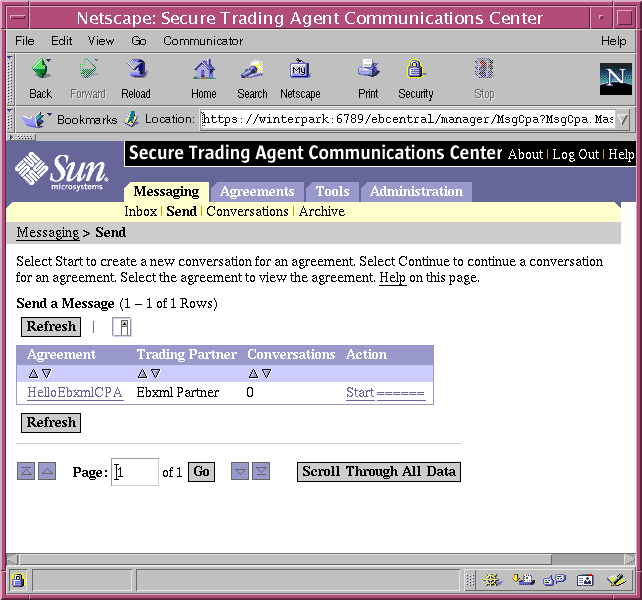Click the lower Refresh button
The height and width of the screenshot is (600, 642).
point(51,423)
